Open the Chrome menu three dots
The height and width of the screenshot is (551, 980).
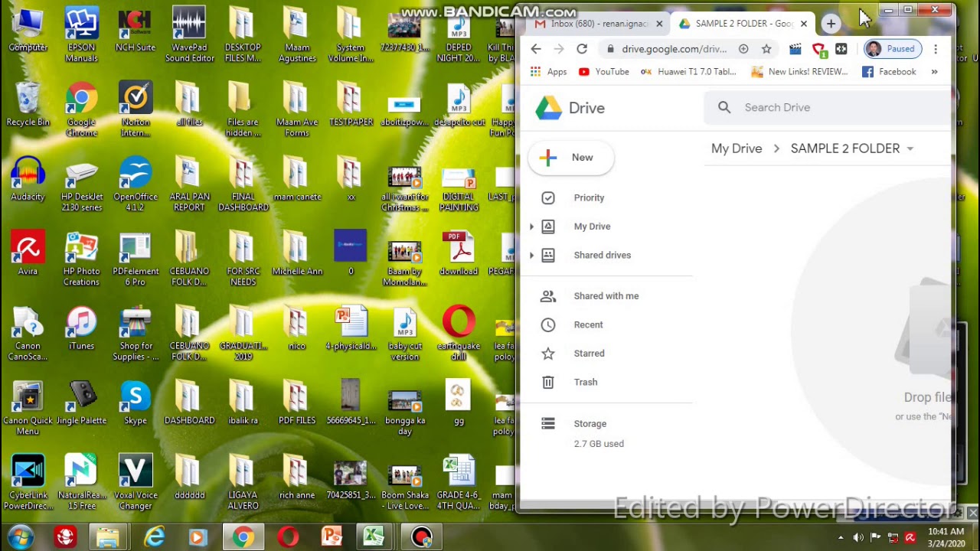pos(936,49)
